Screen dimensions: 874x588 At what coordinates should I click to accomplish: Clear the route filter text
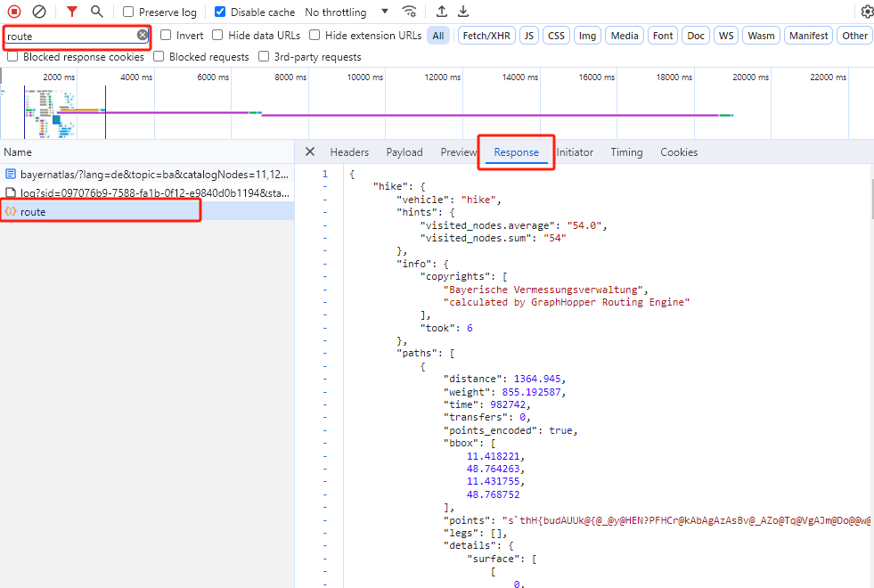143,35
